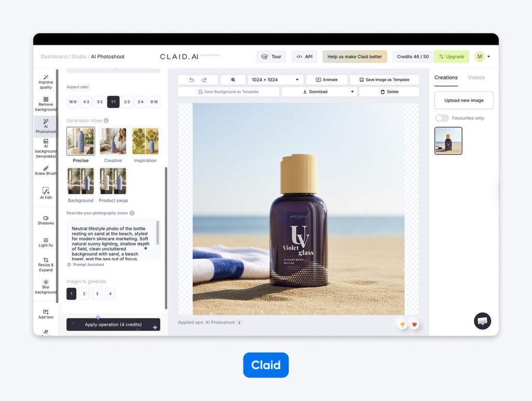Switch to the Videos tab
This screenshot has height=401, width=532.
(476, 77)
